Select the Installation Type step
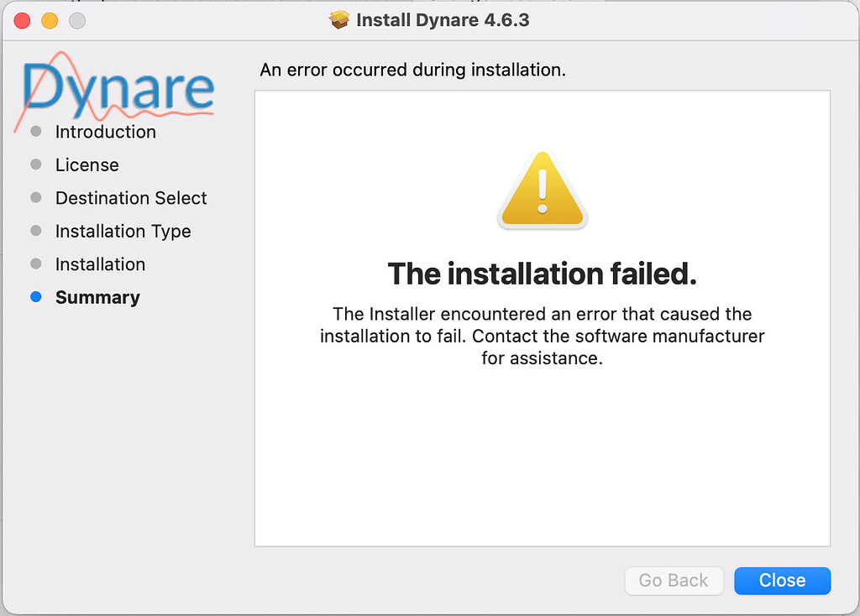The width and height of the screenshot is (860, 616). point(123,231)
